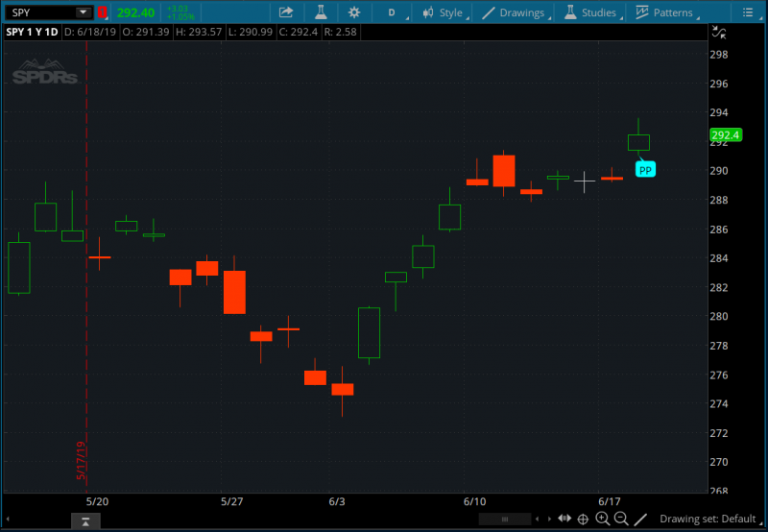Open the Drawing set: Default dropdown

point(708,520)
